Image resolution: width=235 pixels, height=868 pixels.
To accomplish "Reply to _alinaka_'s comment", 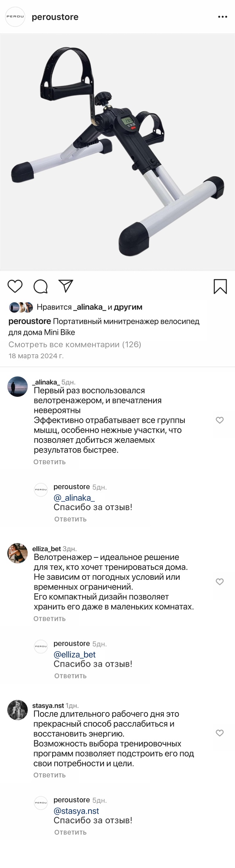I will (x=50, y=462).
